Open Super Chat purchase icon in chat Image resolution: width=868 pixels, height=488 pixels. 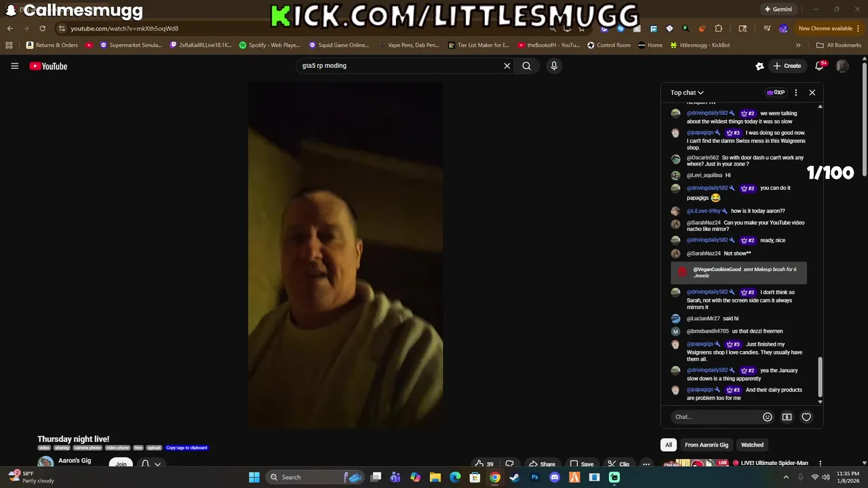tap(787, 417)
